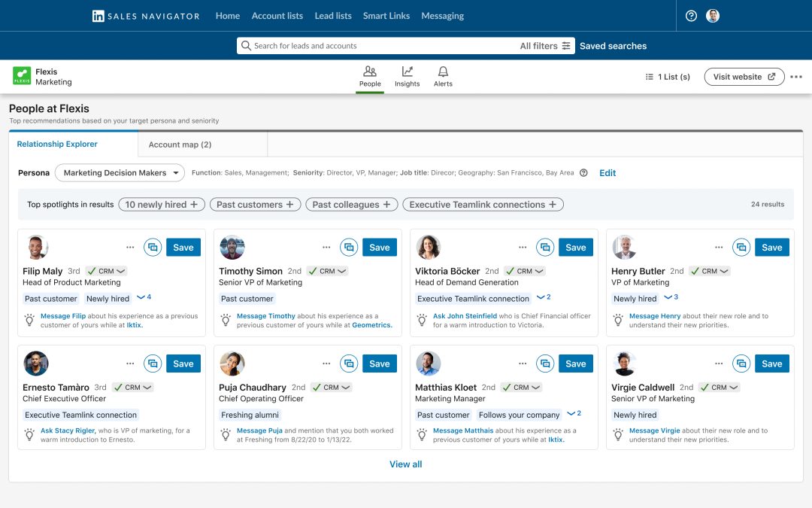
Task: Save Viktoria Böcker as a lead
Action: pos(576,248)
